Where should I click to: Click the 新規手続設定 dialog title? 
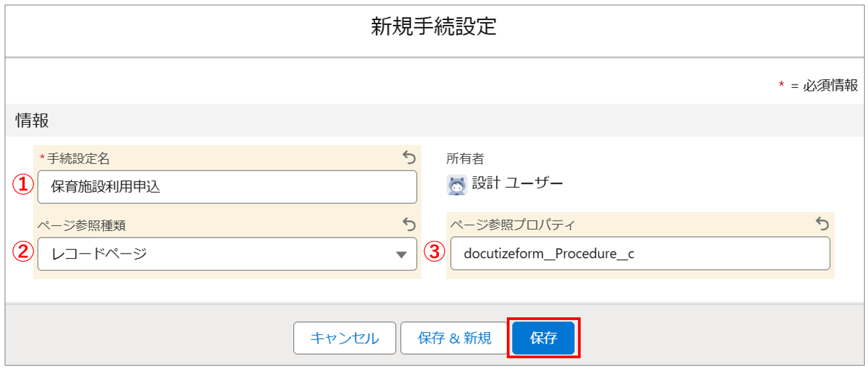[434, 28]
